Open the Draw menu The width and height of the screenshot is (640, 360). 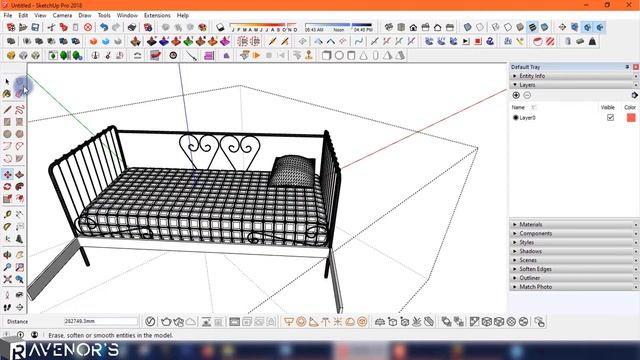pyautogui.click(x=85, y=15)
